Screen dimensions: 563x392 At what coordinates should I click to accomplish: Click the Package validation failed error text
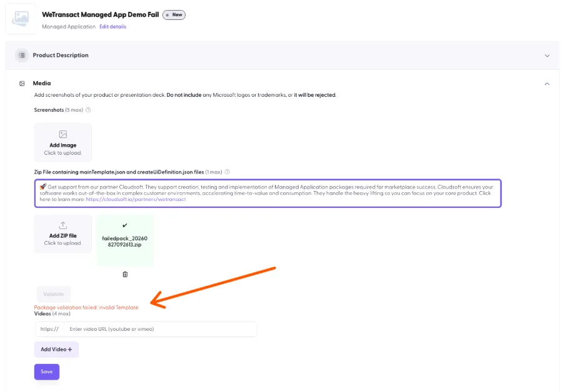pos(86,307)
